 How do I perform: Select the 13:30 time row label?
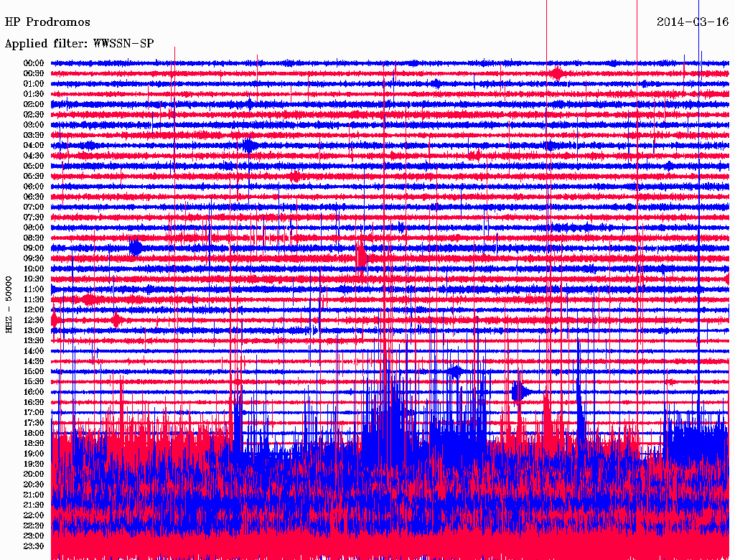coord(34,340)
